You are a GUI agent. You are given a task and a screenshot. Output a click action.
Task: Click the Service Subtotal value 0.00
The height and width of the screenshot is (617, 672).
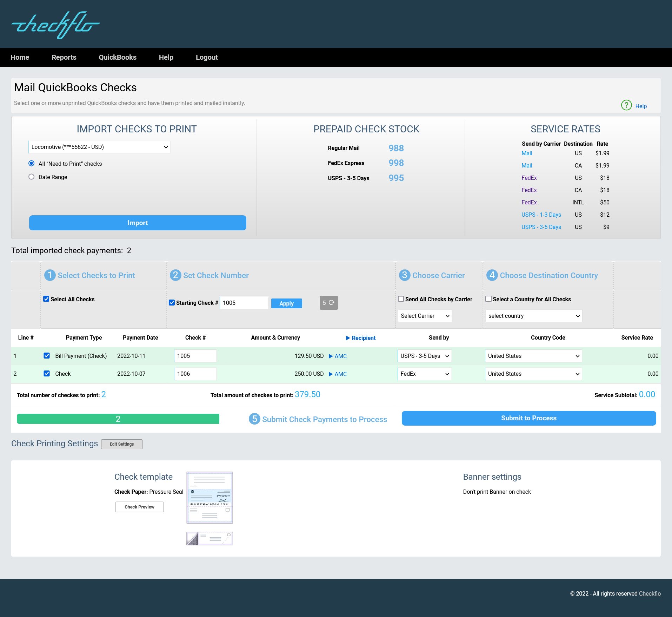pos(647,394)
